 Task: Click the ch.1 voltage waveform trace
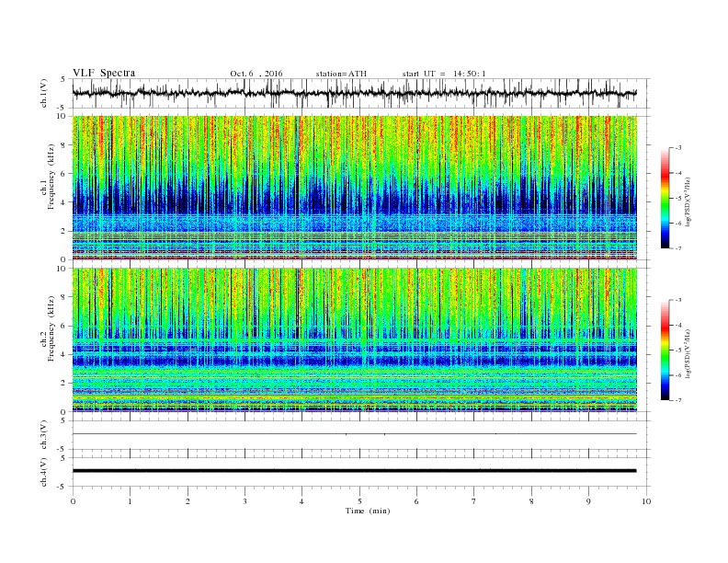354,93
